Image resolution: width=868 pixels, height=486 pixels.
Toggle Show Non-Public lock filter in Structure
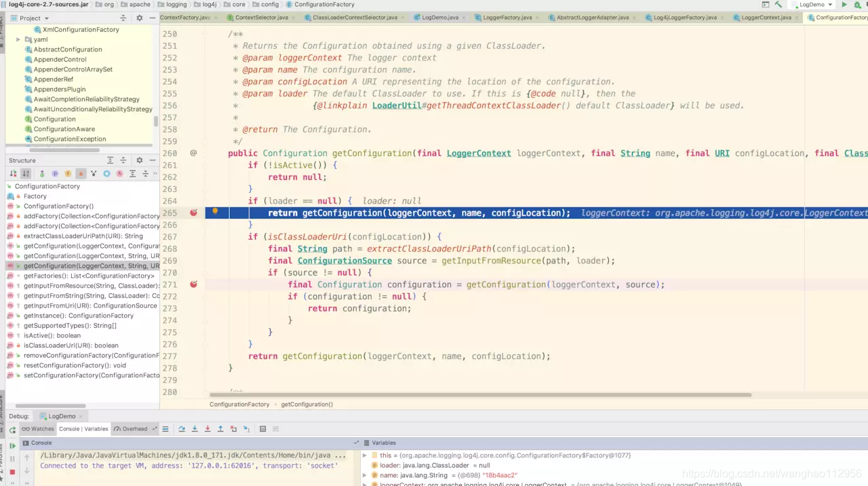coord(81,174)
